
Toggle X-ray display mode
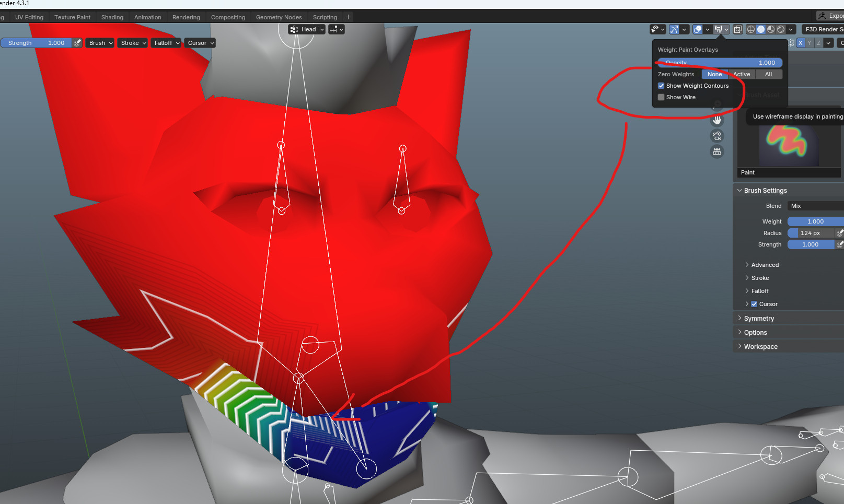[x=737, y=29]
